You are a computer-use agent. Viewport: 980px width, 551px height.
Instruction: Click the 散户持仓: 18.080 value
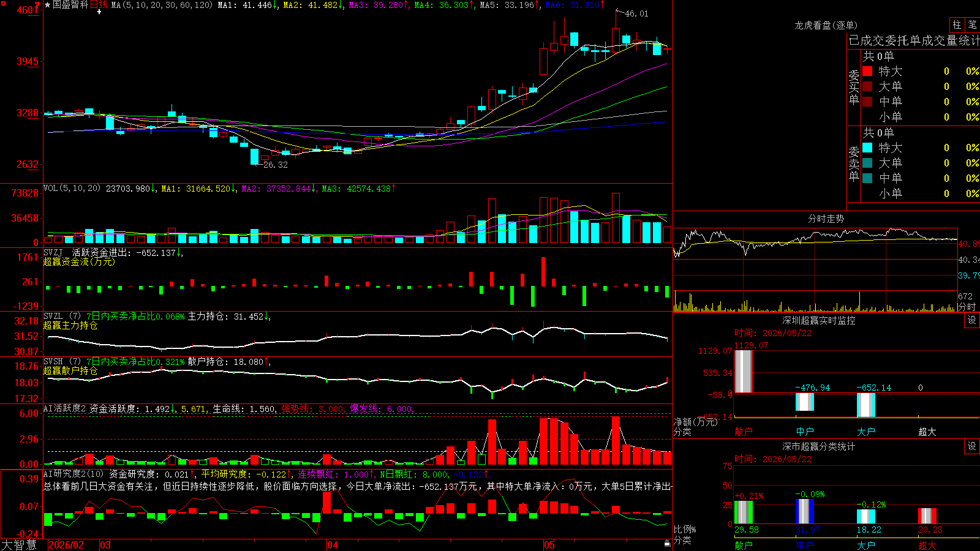tap(229, 362)
